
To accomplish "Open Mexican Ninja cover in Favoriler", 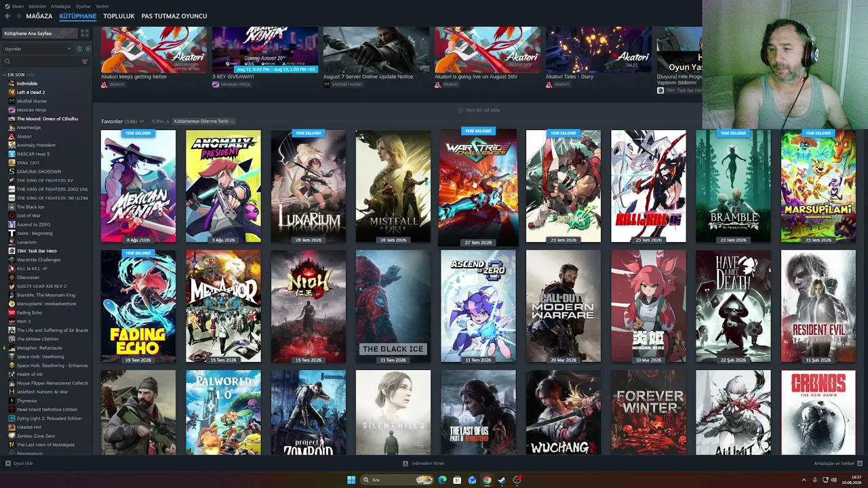I will pyautogui.click(x=138, y=186).
